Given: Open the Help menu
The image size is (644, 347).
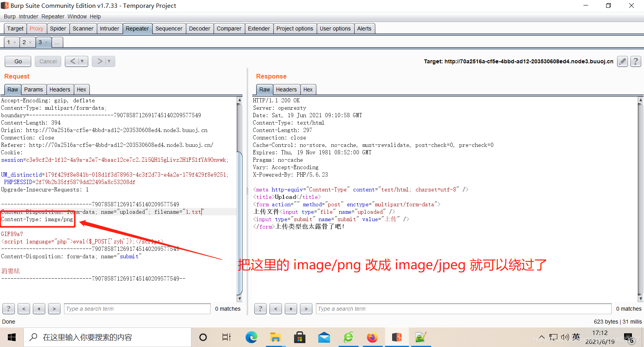Looking at the screenshot, I should point(95,16).
